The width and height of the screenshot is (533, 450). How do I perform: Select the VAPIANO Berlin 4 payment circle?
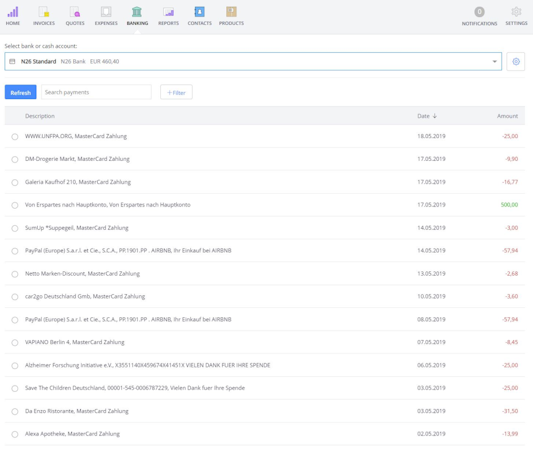point(15,343)
